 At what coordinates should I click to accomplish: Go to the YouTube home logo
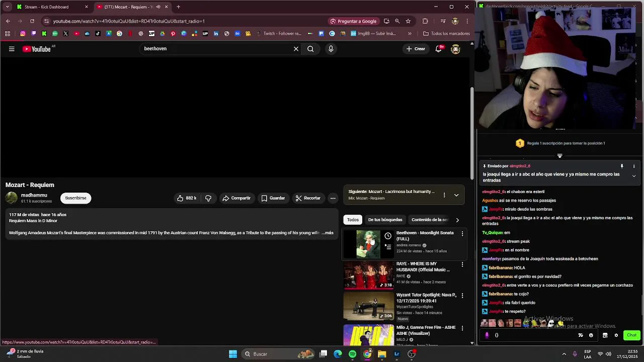[x=37, y=49]
